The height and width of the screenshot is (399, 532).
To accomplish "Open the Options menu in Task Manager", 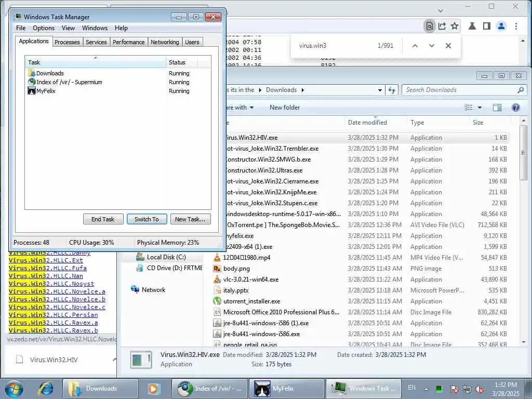I will pos(44,28).
